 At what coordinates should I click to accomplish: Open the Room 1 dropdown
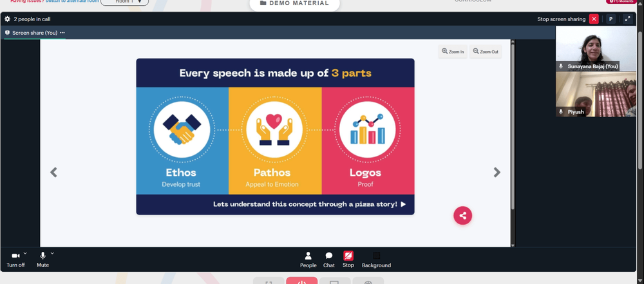[x=124, y=2]
